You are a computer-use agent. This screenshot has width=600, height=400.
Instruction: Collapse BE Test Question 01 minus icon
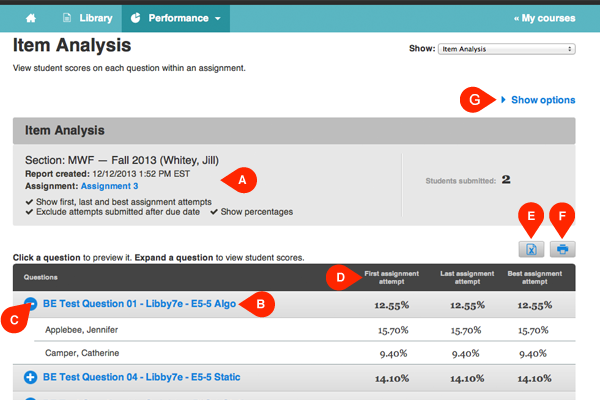[31, 304]
